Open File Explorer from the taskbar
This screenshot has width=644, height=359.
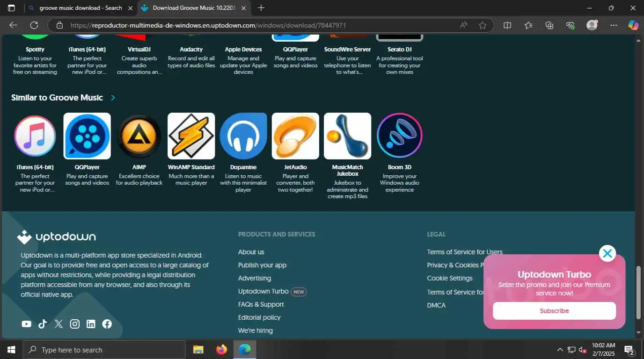coord(198,350)
